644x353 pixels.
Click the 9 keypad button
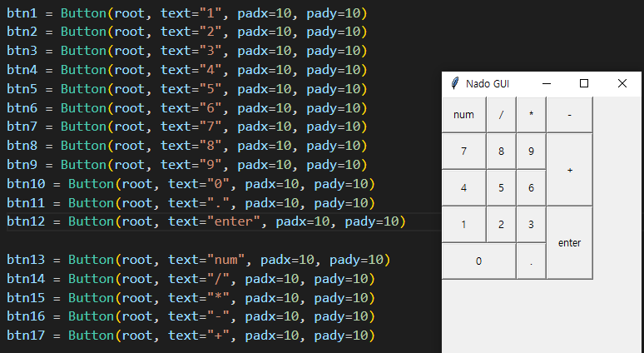531,152
